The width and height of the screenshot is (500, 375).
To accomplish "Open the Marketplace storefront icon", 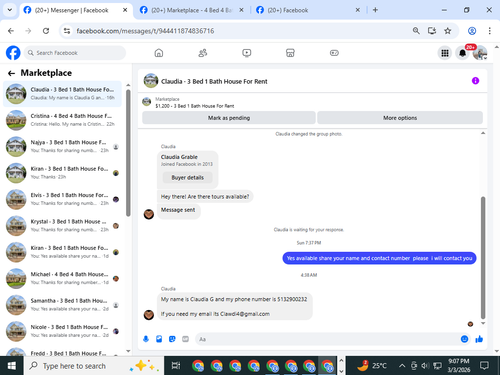I will click(x=290, y=53).
